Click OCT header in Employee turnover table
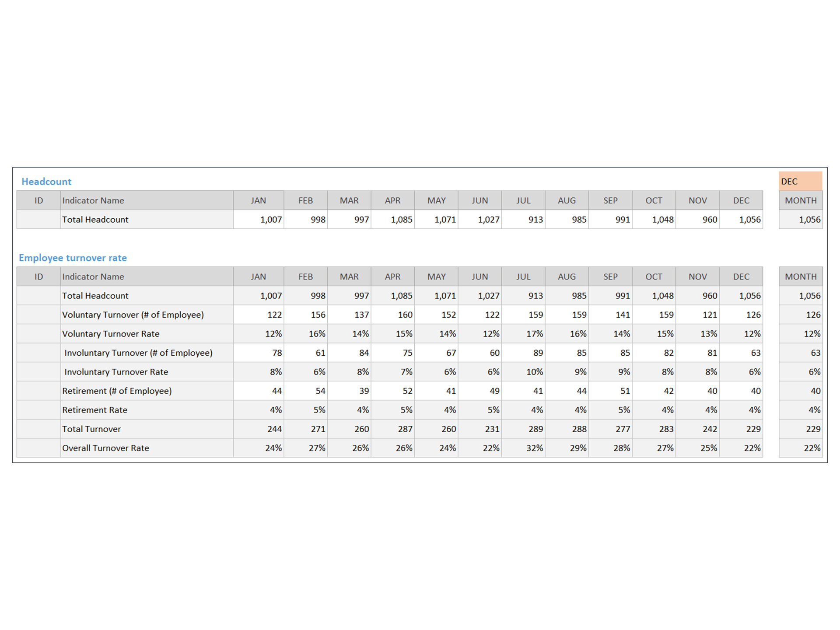The image size is (840, 630). point(654,276)
